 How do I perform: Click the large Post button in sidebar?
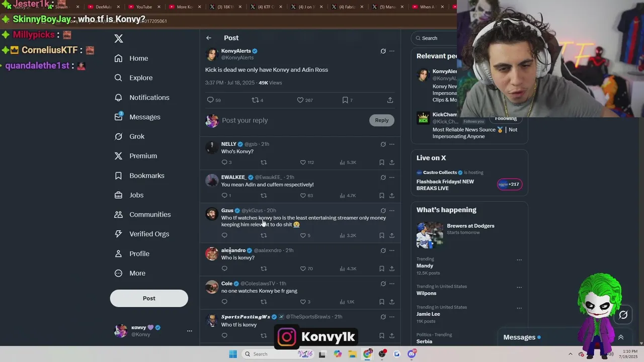click(149, 299)
